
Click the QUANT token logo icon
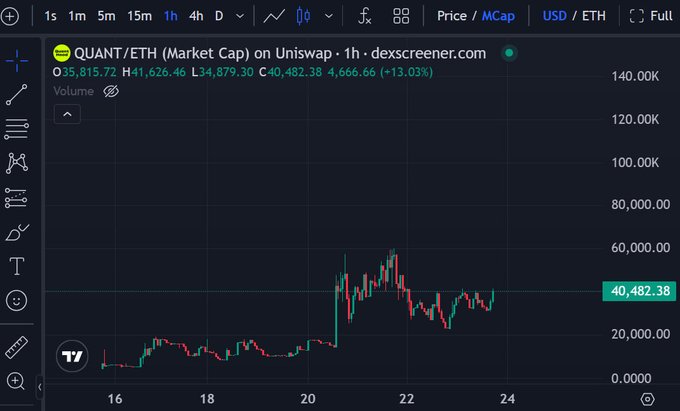(x=62, y=53)
